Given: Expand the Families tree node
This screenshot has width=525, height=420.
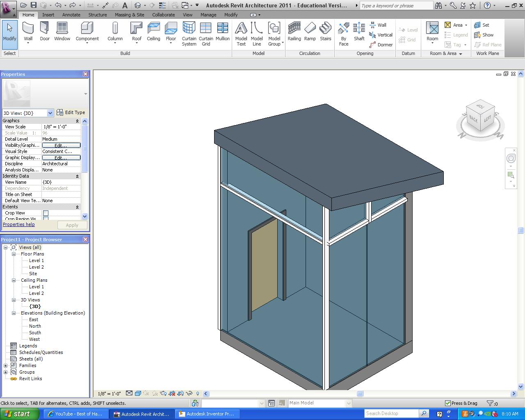Looking at the screenshot, I should click(x=6, y=365).
